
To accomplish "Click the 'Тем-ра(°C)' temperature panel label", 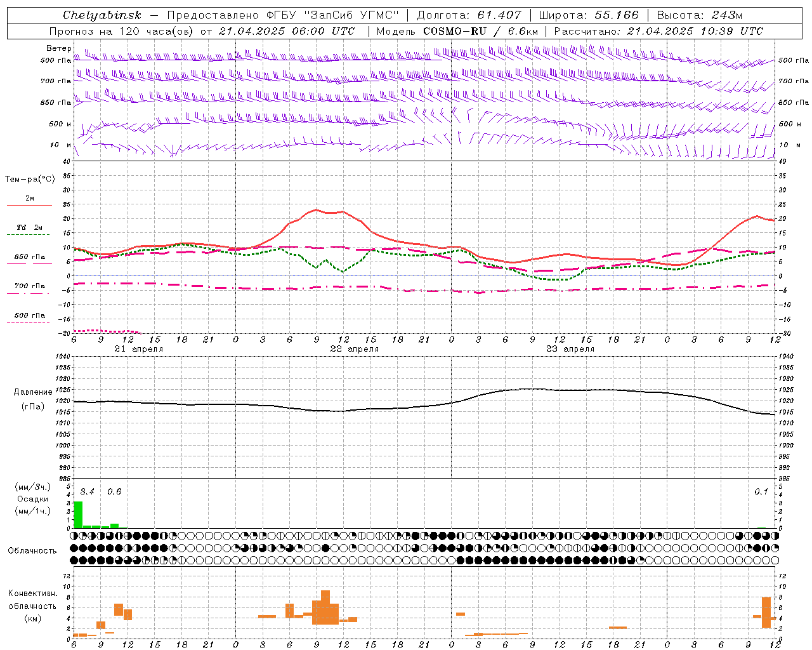I will (30, 180).
